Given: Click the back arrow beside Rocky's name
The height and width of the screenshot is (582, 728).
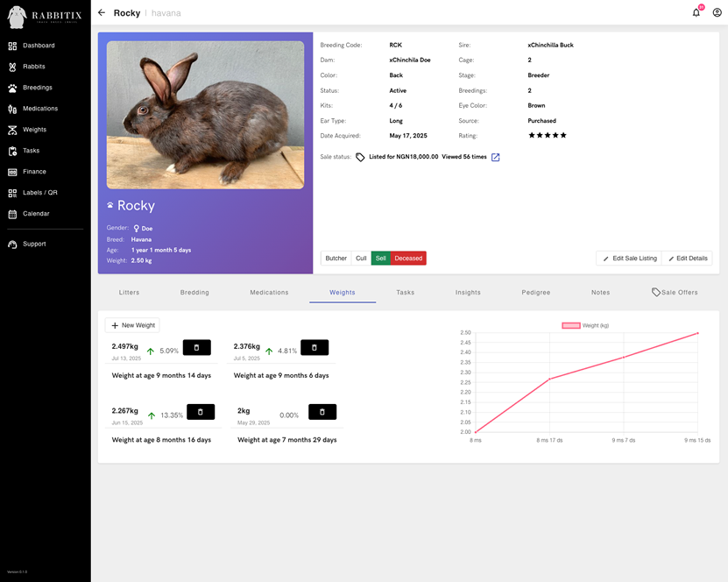Looking at the screenshot, I should pyautogui.click(x=103, y=12).
